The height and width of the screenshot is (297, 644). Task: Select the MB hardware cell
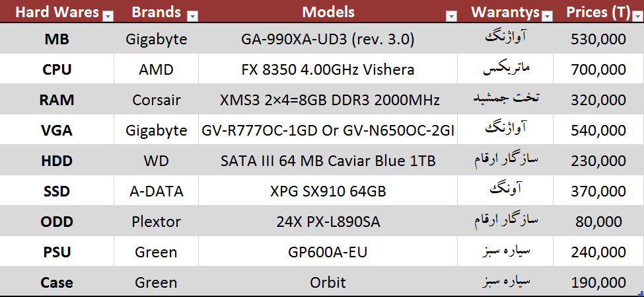57,40
